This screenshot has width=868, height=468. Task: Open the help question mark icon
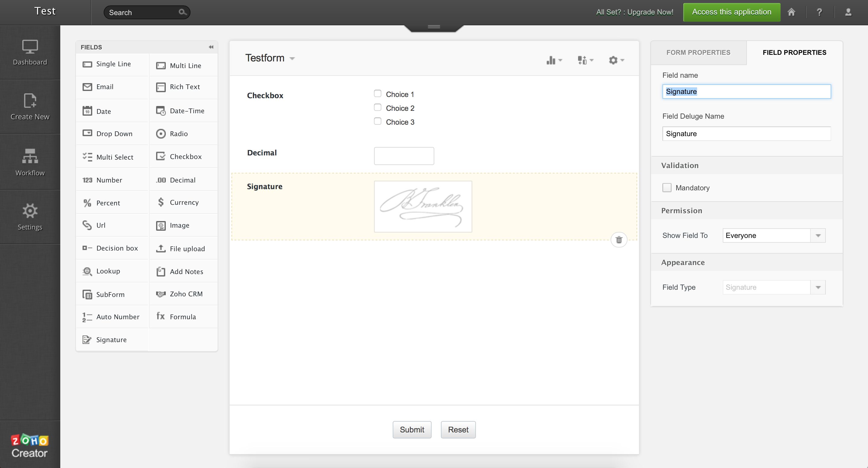pos(819,12)
